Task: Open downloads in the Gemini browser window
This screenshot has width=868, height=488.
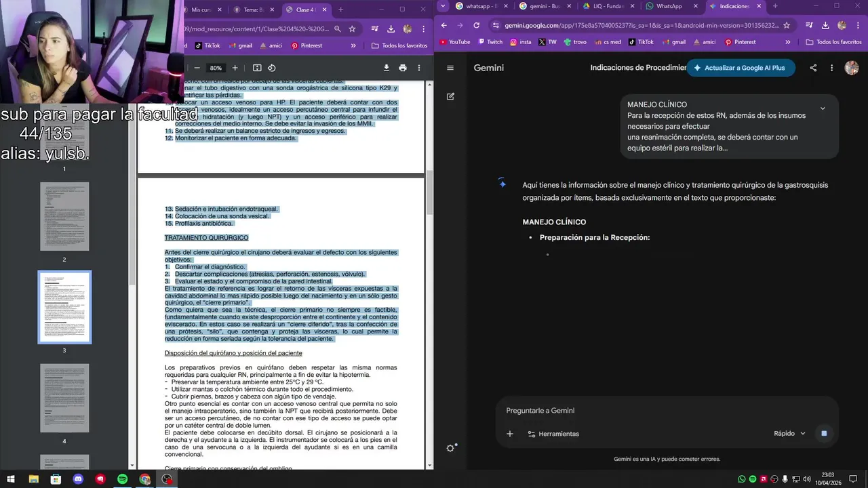Action: tap(825, 25)
